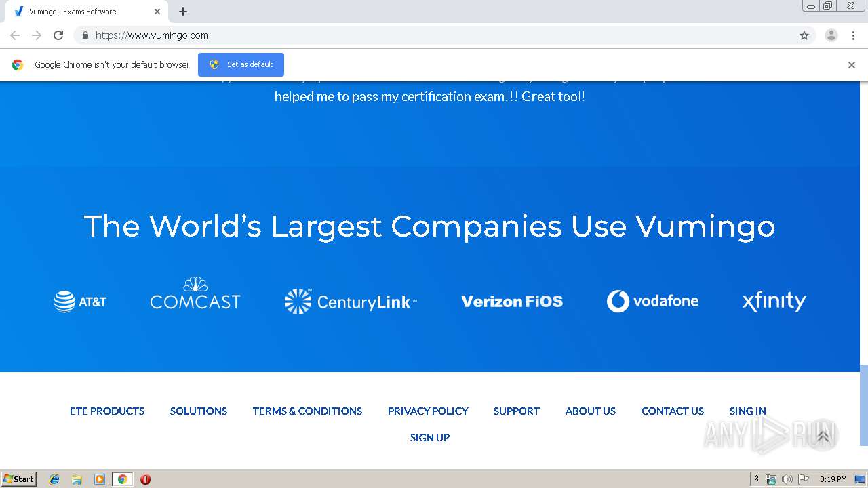Select the Chrome taskbar button
Screen dimensions: 868x488
[122, 479]
